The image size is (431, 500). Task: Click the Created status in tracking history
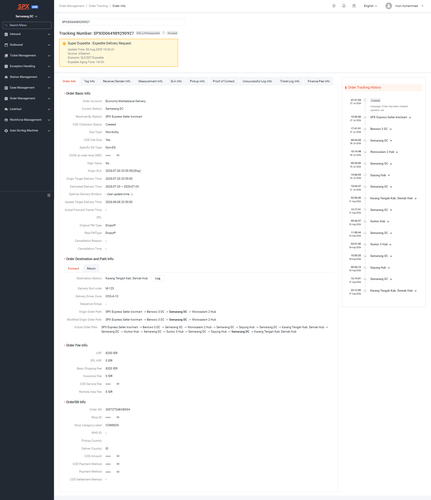375,100
